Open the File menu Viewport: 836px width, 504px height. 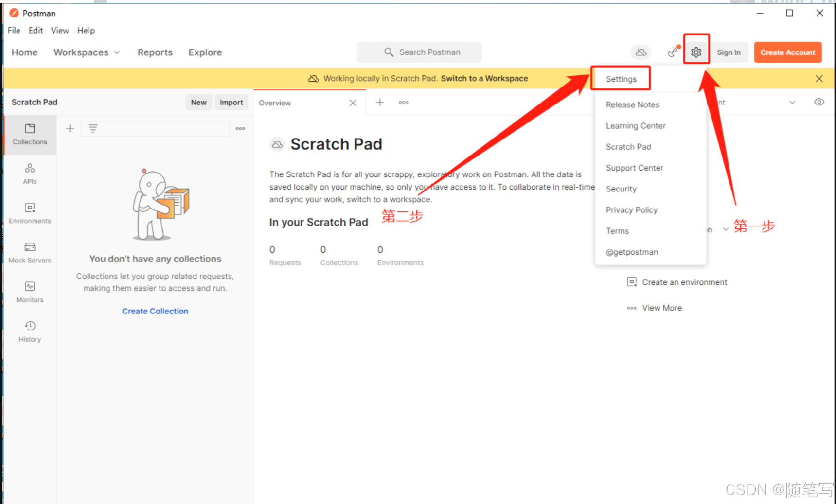(x=14, y=30)
